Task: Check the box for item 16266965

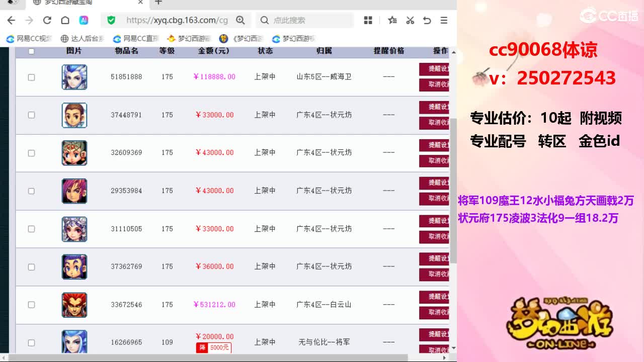Action: click(x=31, y=343)
